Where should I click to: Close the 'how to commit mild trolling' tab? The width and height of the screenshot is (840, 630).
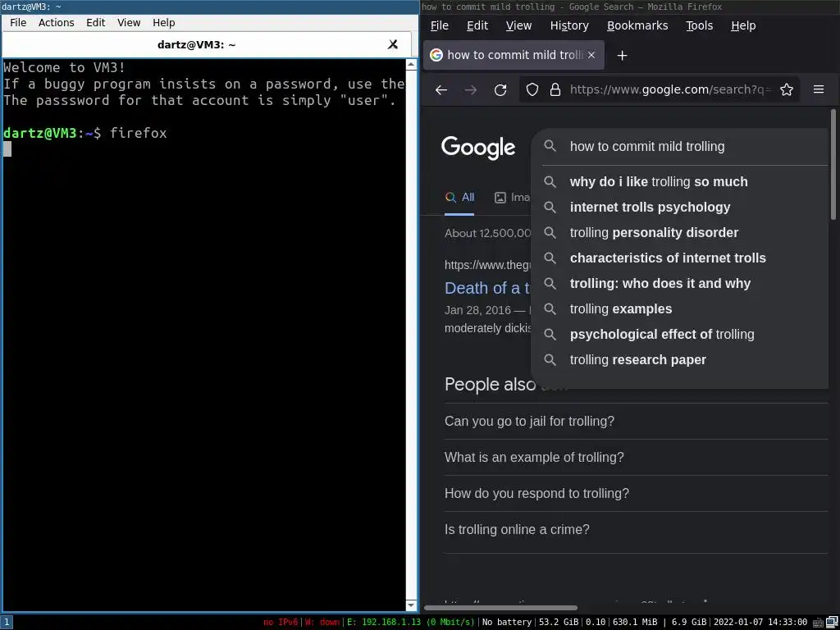(x=591, y=55)
